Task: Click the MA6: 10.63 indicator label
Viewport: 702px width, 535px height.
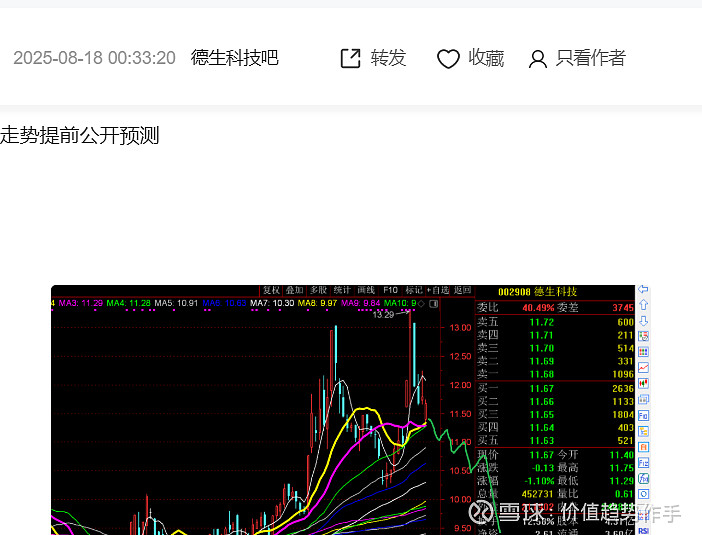Action: coord(224,304)
